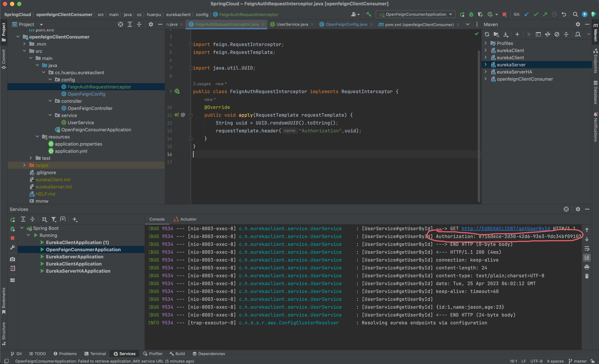Toggle Maven offline mode
This screenshot has height=364, width=599.
point(547,34)
